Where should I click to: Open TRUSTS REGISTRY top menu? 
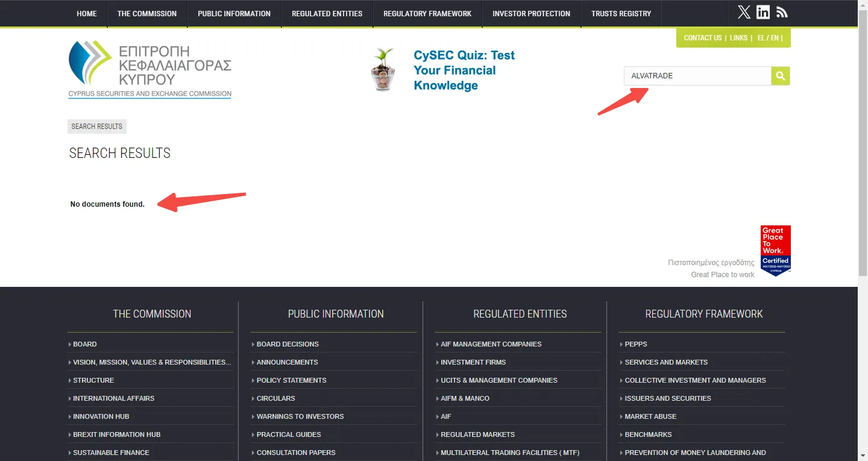pos(621,14)
